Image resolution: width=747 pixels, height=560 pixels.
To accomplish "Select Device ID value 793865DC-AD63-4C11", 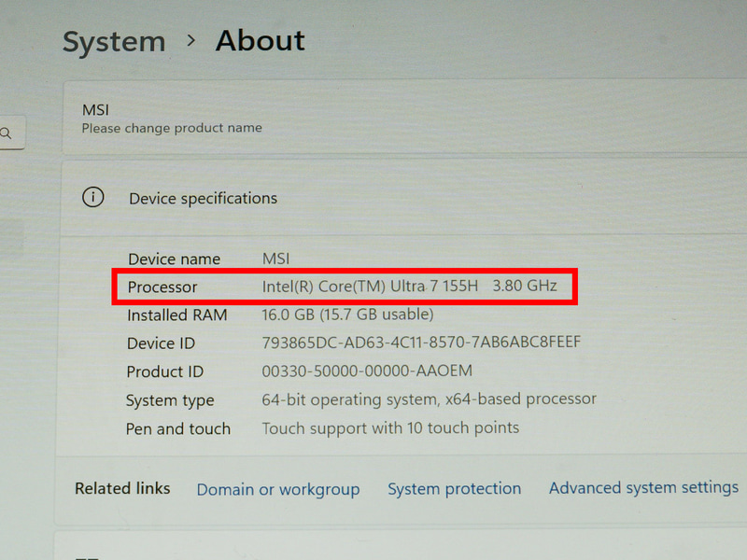I will pyautogui.click(x=421, y=342).
